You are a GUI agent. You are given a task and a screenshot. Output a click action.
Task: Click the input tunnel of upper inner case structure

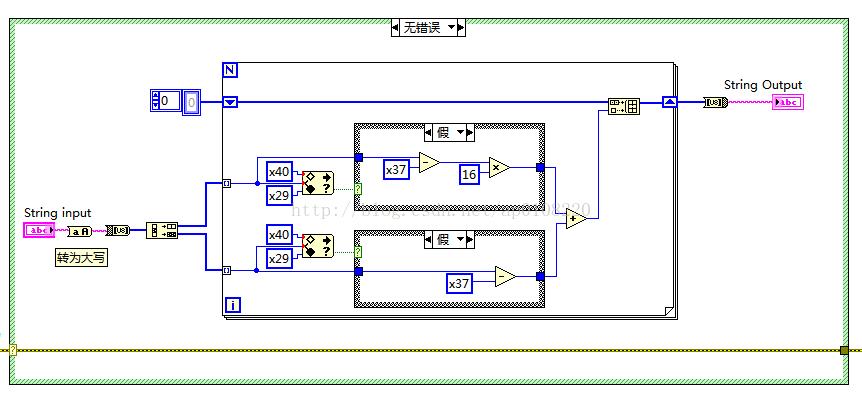pos(358,158)
